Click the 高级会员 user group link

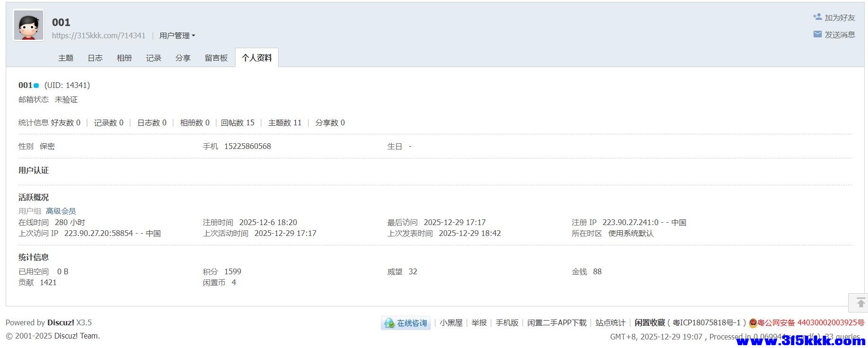tap(61, 211)
